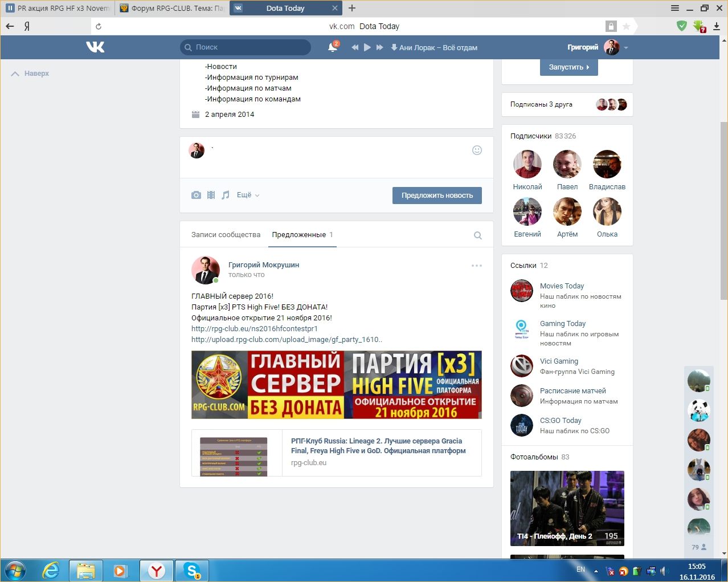
Task: Expand the Григорий profile menu arrow
Action: (626, 48)
